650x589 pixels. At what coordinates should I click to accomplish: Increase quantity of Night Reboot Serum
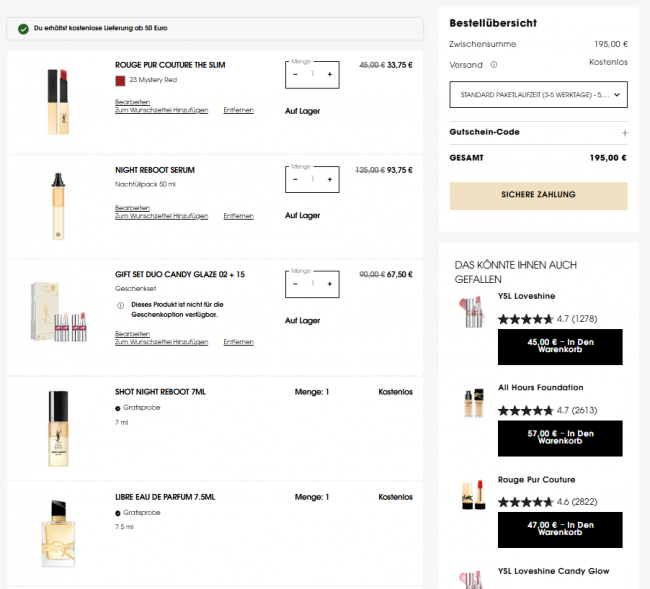(330, 179)
